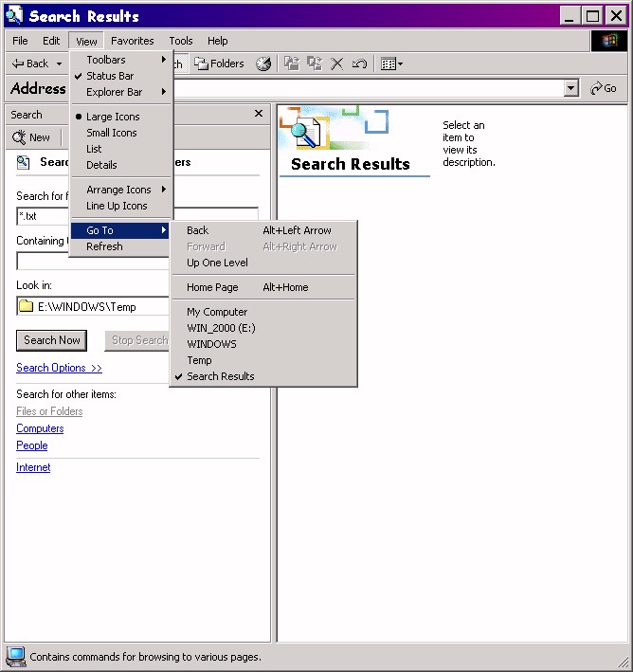Viewport: 633px width, 672px height.
Task: Choose Refresh in View menu
Action: [121, 246]
